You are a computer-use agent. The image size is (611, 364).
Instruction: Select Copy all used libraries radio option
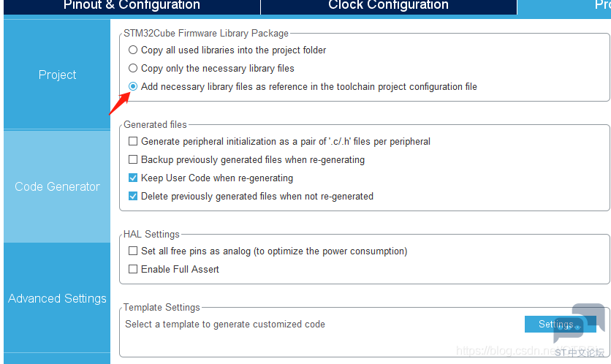pyautogui.click(x=133, y=50)
